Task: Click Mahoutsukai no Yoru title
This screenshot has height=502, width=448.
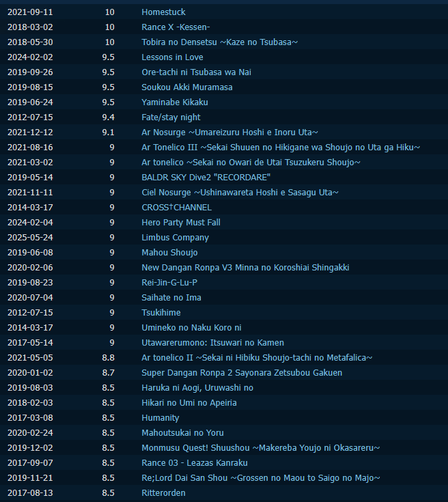Action: coord(182,434)
